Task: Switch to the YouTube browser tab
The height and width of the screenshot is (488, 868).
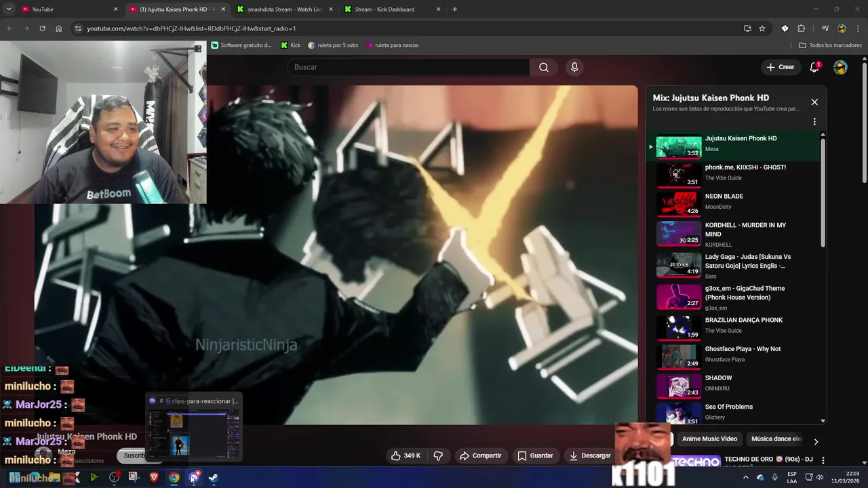Action: click(x=68, y=9)
